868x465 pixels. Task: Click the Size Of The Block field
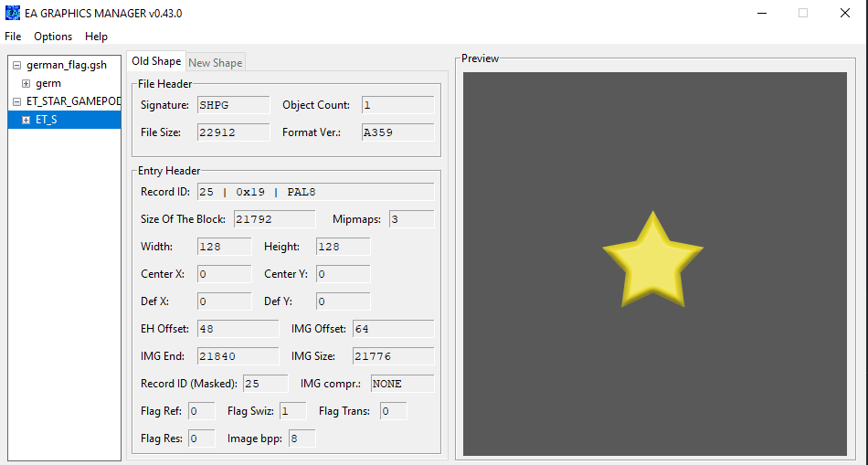tap(275, 219)
